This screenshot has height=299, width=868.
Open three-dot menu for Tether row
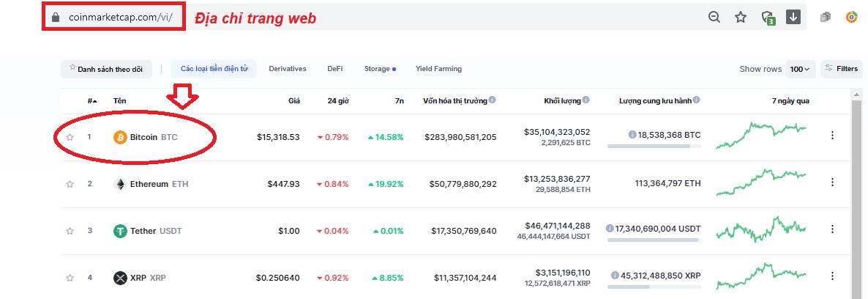831,229
